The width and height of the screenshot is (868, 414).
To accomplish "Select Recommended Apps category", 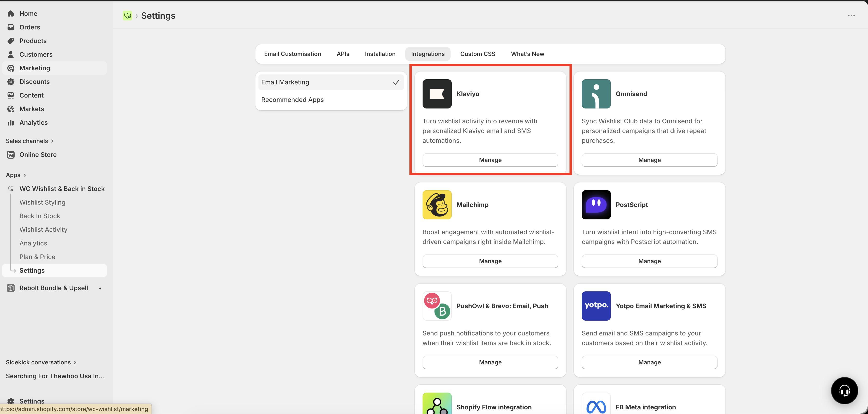I will pyautogui.click(x=331, y=100).
